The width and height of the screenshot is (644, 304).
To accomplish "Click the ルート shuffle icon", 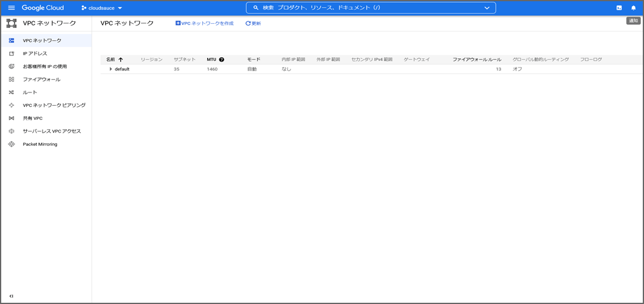I will (12, 92).
